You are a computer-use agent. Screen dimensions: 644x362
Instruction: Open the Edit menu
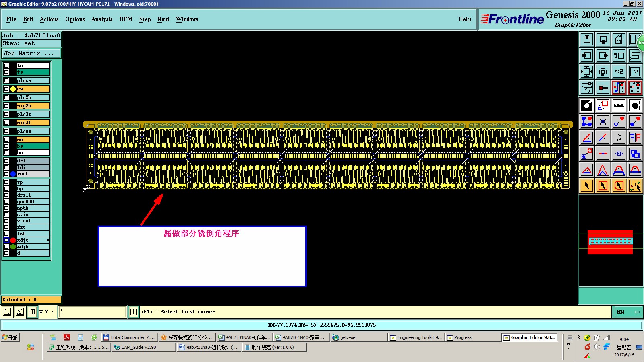click(x=28, y=19)
